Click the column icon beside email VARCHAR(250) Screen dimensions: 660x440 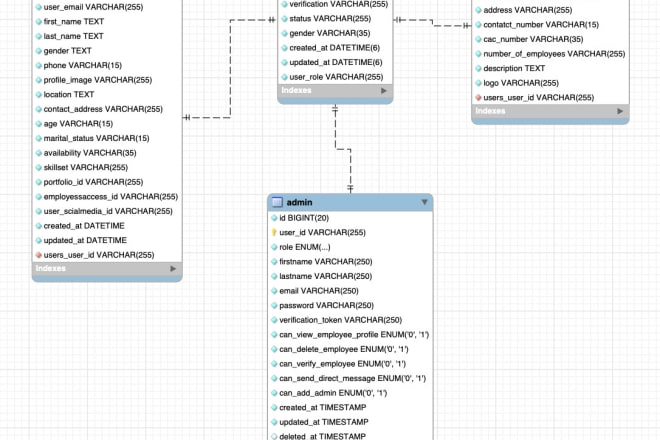point(274,291)
